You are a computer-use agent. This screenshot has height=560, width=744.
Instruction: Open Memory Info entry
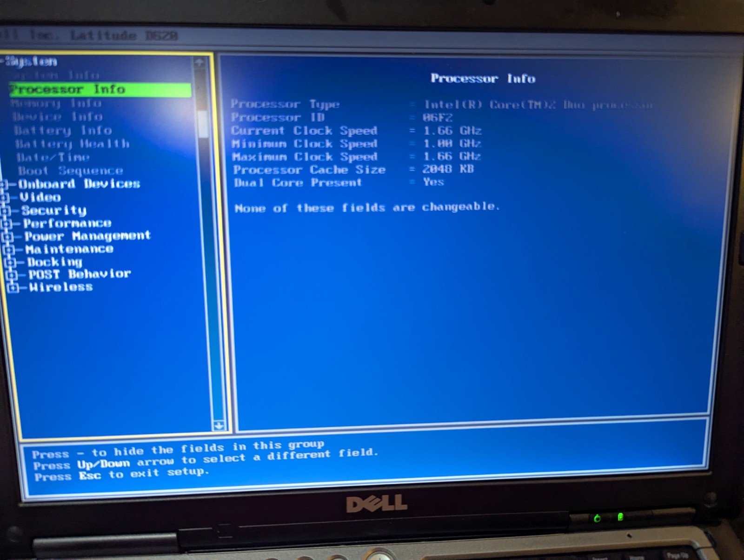pos(56,103)
